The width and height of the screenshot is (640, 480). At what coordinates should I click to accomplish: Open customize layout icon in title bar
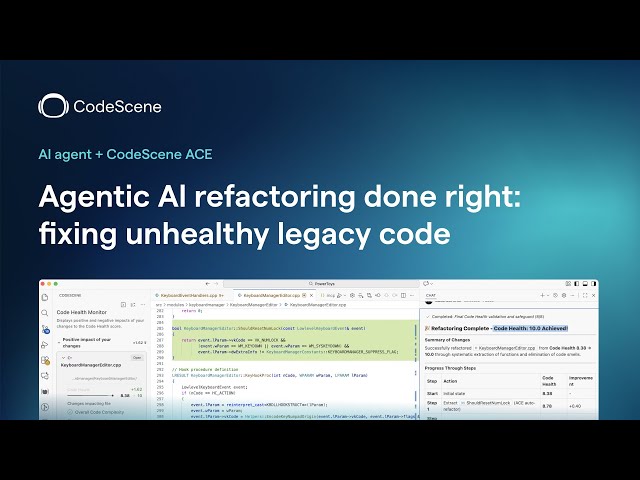(568, 284)
